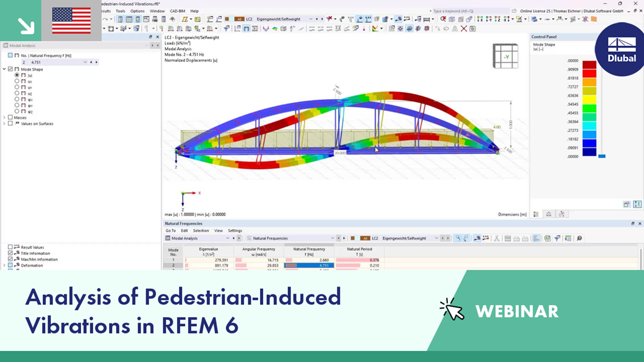Expand the Values on Surfaces node

pos(4,123)
